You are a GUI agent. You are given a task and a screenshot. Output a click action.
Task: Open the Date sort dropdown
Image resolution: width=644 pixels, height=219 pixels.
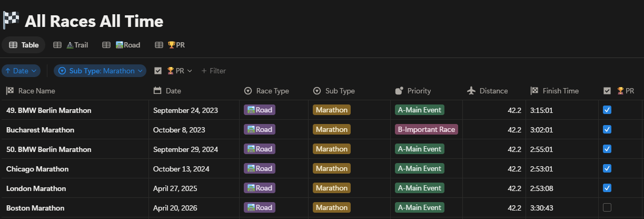pyautogui.click(x=21, y=71)
